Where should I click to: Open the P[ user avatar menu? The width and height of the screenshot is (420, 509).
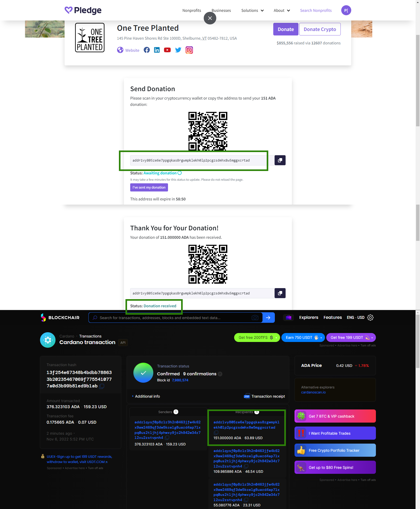tap(346, 10)
